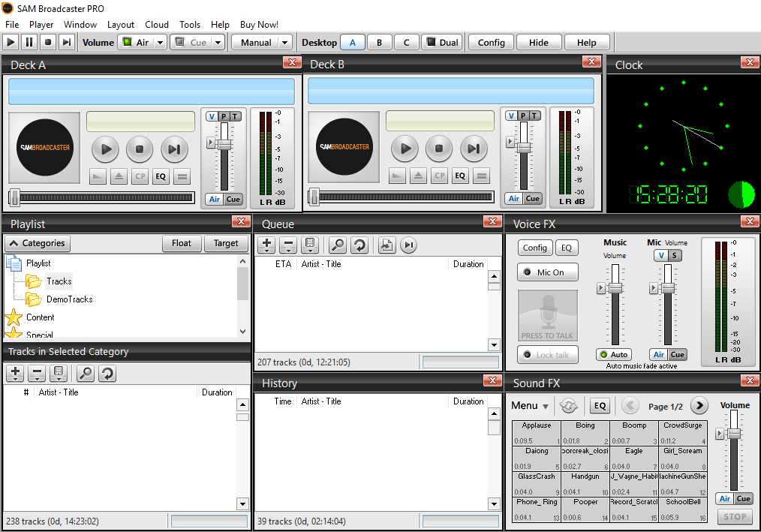Toggle Lock talk in Voice FX

pyautogui.click(x=547, y=355)
